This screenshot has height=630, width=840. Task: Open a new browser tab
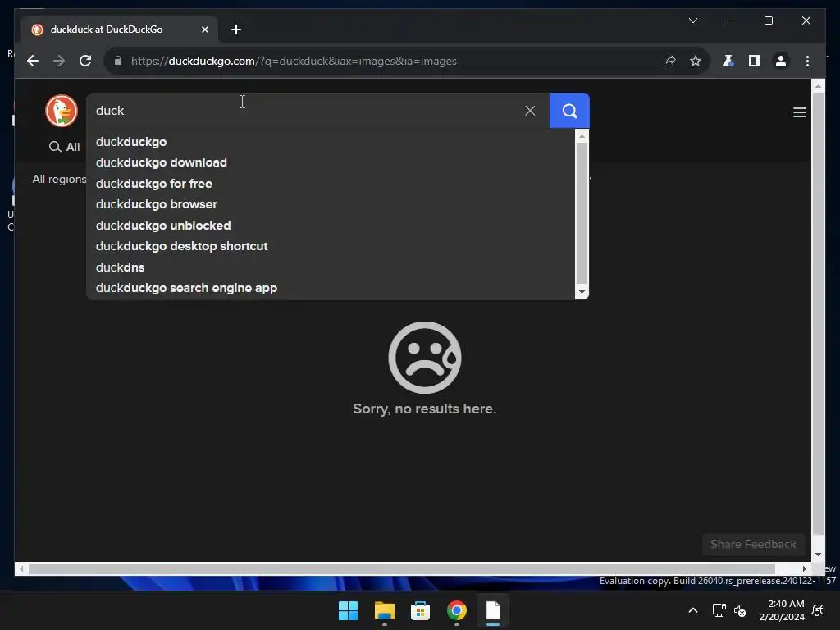click(x=236, y=30)
